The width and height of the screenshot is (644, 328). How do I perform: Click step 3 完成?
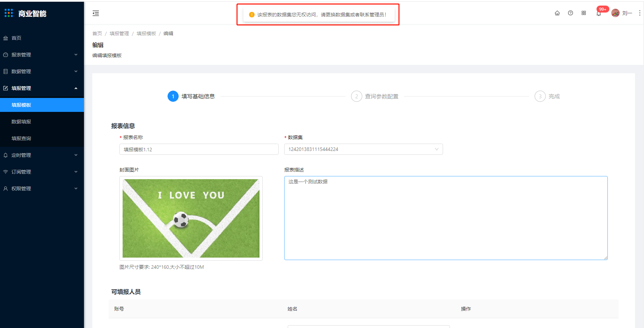pyautogui.click(x=547, y=96)
